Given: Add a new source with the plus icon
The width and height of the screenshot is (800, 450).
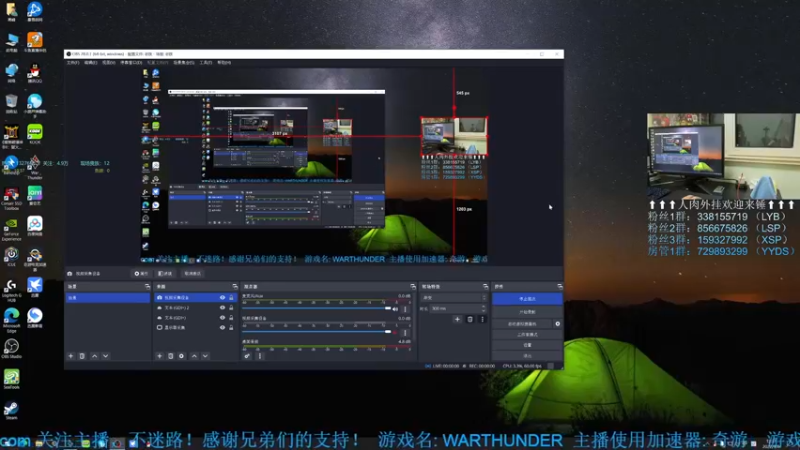Looking at the screenshot, I should [160, 356].
